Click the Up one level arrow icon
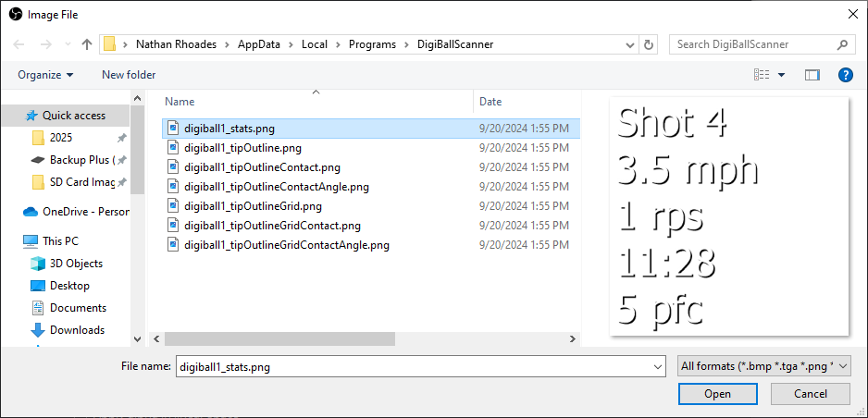868x418 pixels. point(87,44)
